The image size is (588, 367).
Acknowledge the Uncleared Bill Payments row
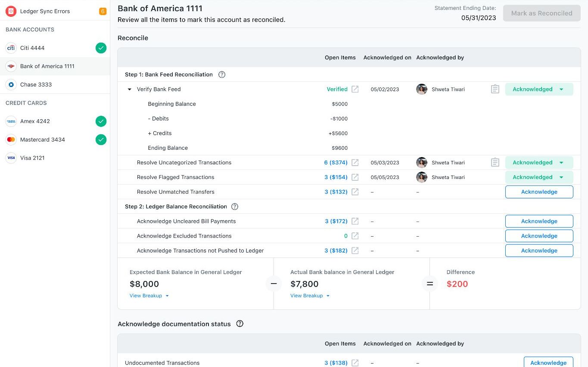tap(539, 221)
